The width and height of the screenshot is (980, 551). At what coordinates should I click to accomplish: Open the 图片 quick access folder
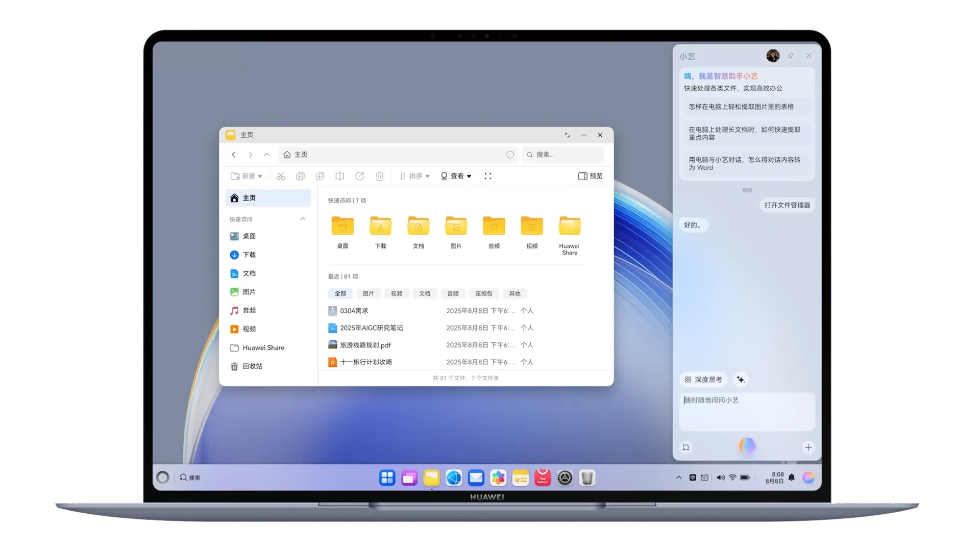(456, 232)
